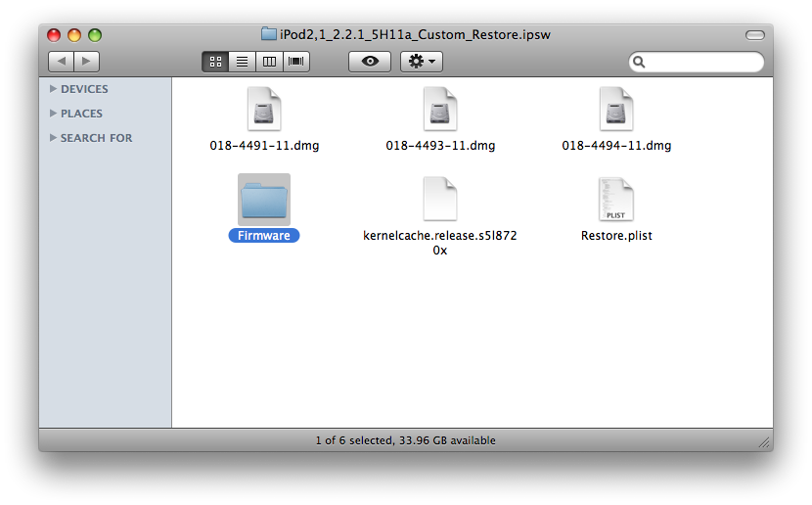Switch to list view mode
Image resolution: width=812 pixels, height=505 pixels.
pos(242,62)
